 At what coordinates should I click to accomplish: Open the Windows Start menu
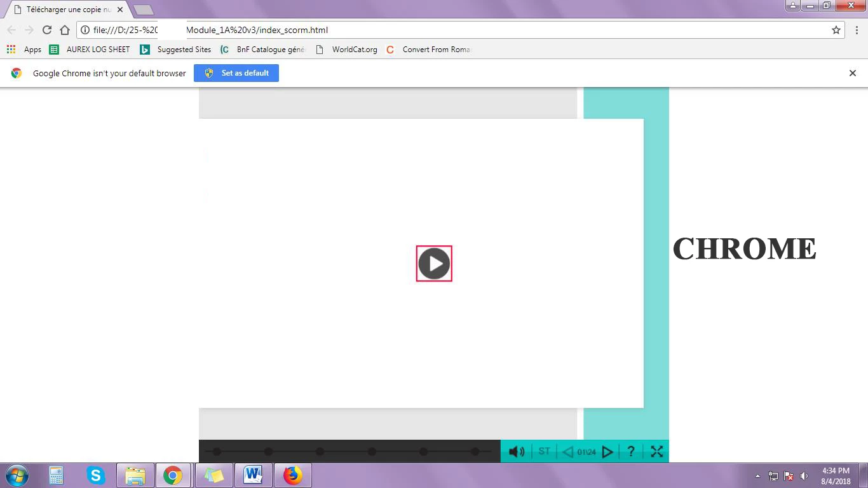point(17,475)
